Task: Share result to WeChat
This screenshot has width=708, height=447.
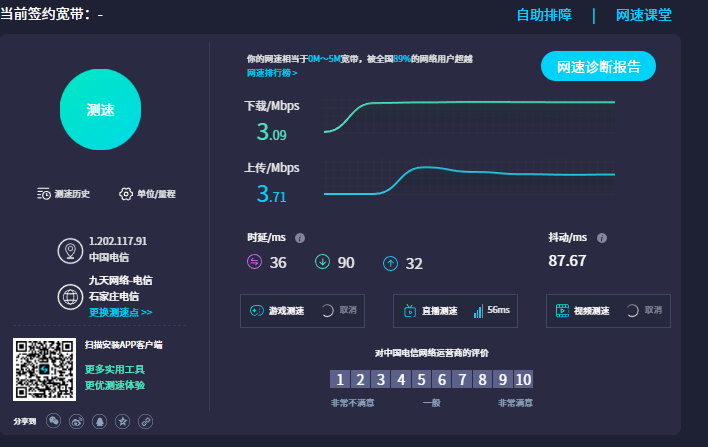Action: (x=54, y=421)
